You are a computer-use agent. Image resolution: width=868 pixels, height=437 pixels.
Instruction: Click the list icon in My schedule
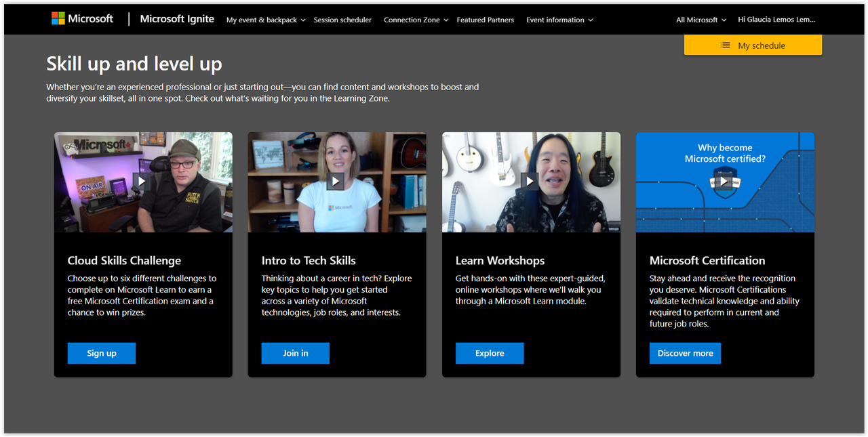click(x=725, y=45)
